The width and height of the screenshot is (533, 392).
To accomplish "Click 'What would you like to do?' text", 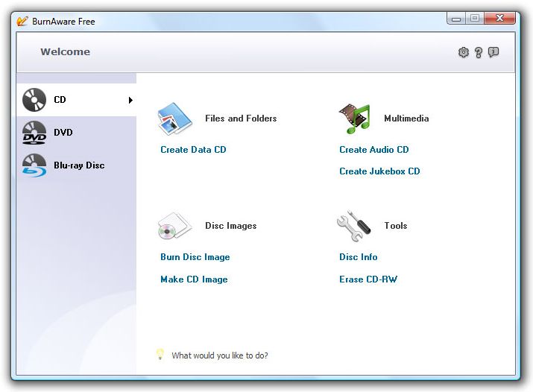I will point(220,355).
